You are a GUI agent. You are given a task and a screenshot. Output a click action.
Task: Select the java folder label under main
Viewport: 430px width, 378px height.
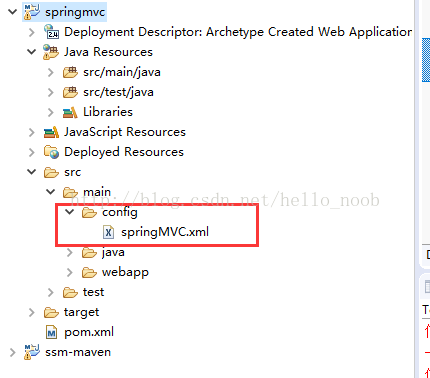[x=113, y=252]
